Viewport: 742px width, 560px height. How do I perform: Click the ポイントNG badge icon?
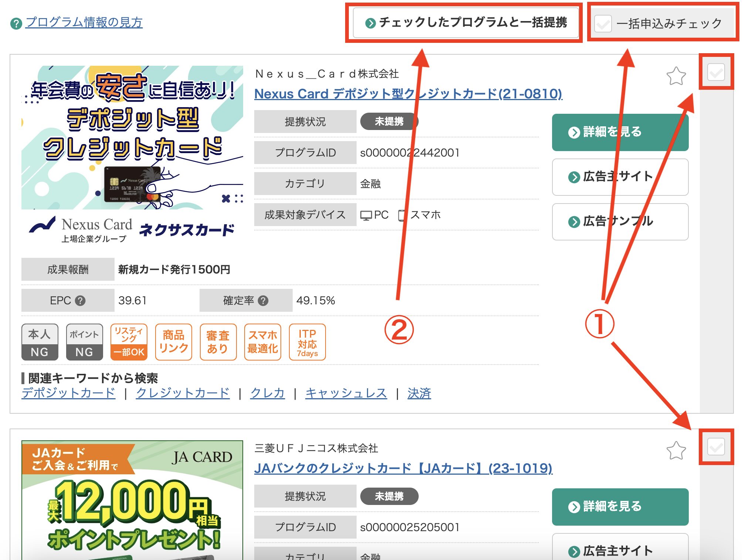85,342
